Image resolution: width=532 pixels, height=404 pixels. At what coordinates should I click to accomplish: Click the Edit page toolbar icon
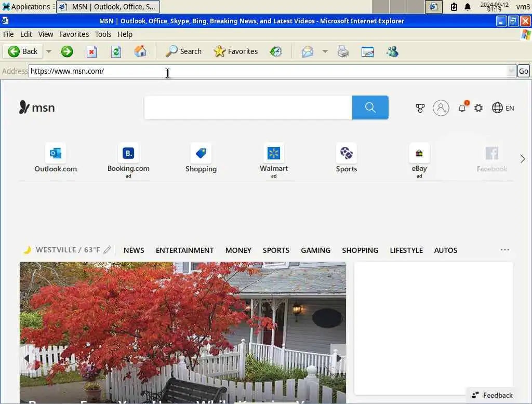pos(367,51)
